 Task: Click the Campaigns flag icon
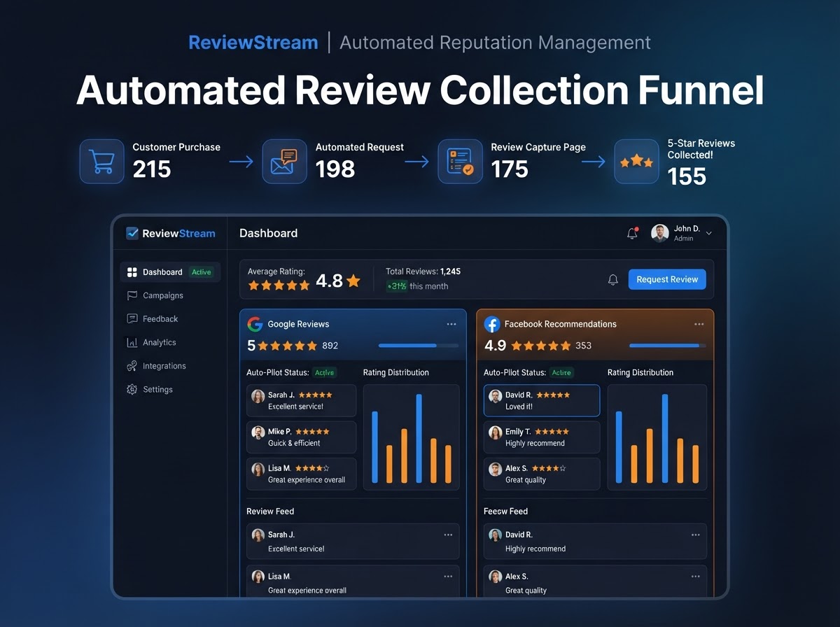(x=132, y=295)
